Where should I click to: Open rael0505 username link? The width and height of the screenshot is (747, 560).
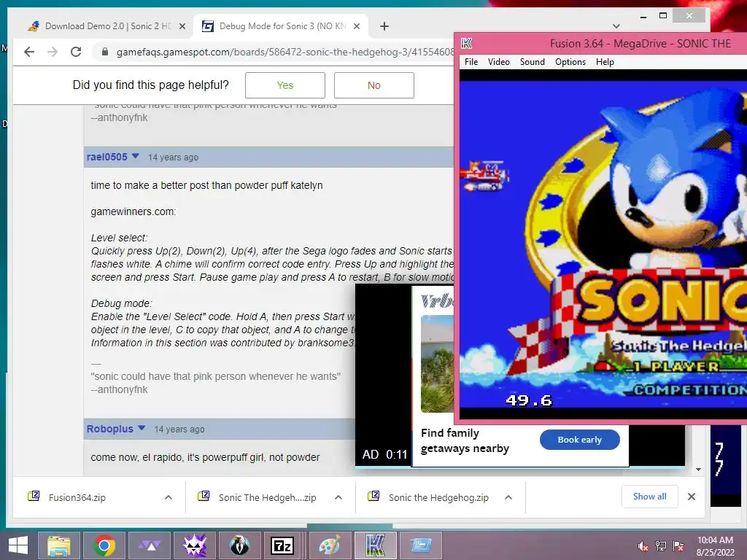107,157
